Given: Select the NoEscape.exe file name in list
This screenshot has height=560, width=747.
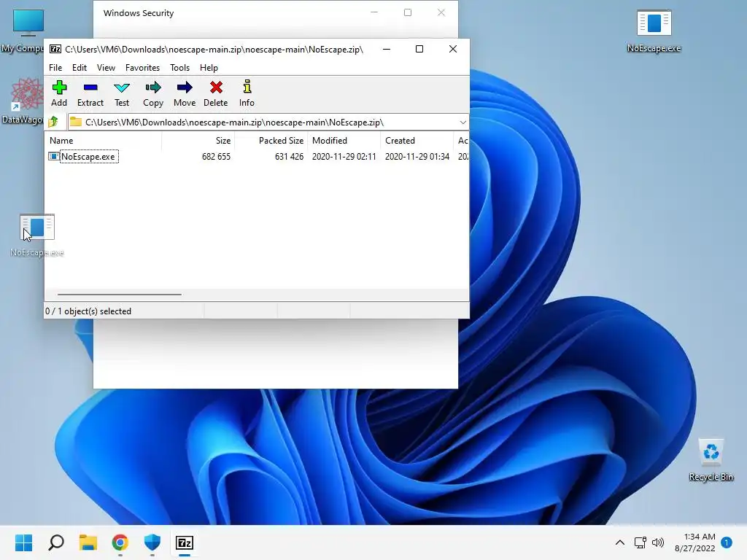Looking at the screenshot, I should pos(88,157).
